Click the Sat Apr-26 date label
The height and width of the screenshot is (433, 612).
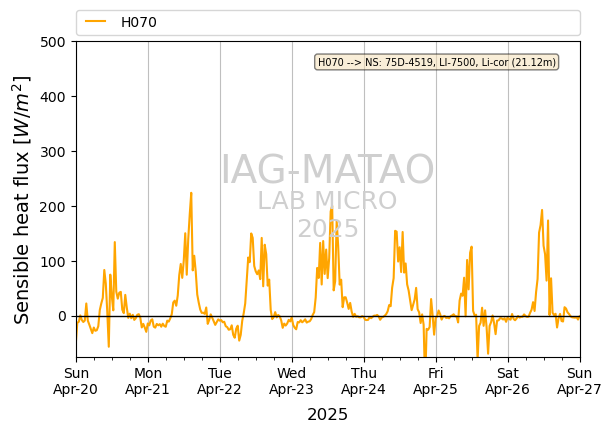[x=507, y=381]
